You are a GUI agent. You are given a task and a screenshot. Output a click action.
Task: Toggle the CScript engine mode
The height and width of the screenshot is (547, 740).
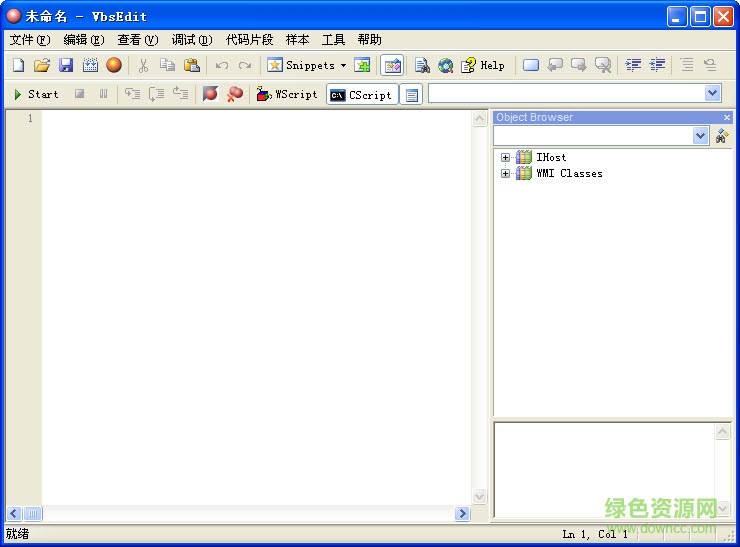(361, 95)
